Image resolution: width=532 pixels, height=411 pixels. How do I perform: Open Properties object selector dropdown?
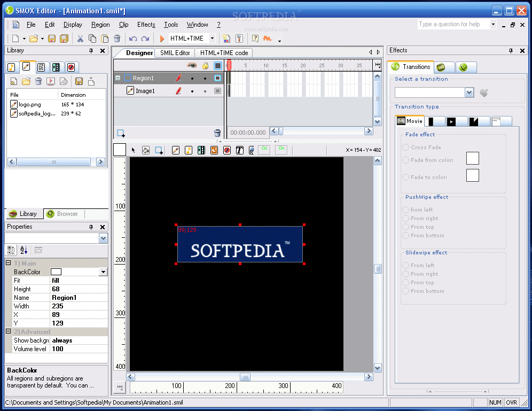pos(103,238)
